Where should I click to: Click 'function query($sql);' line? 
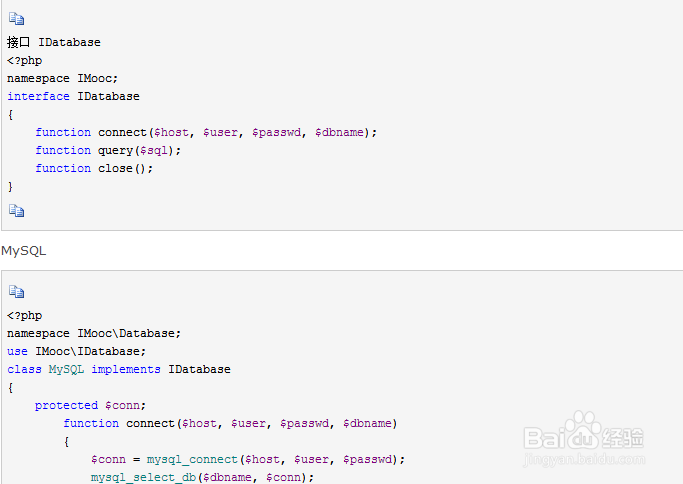108,151
